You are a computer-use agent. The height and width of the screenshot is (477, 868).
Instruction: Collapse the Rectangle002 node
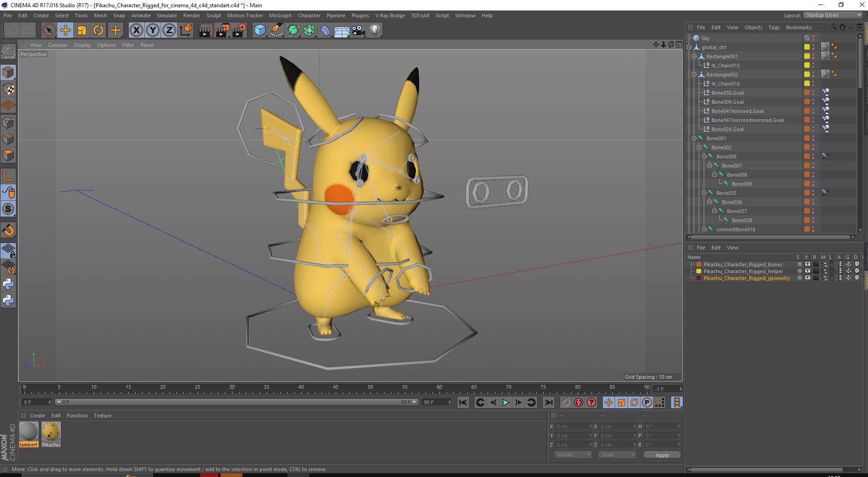[x=694, y=75]
